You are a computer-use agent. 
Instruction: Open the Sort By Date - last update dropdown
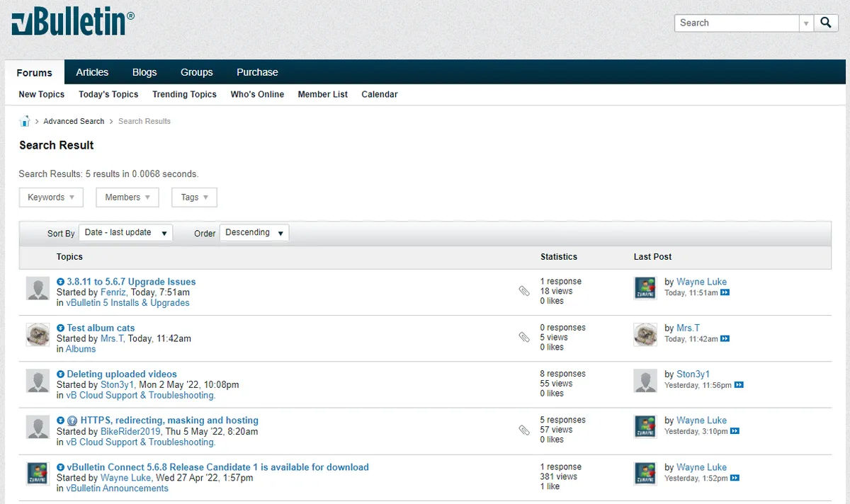(x=125, y=233)
